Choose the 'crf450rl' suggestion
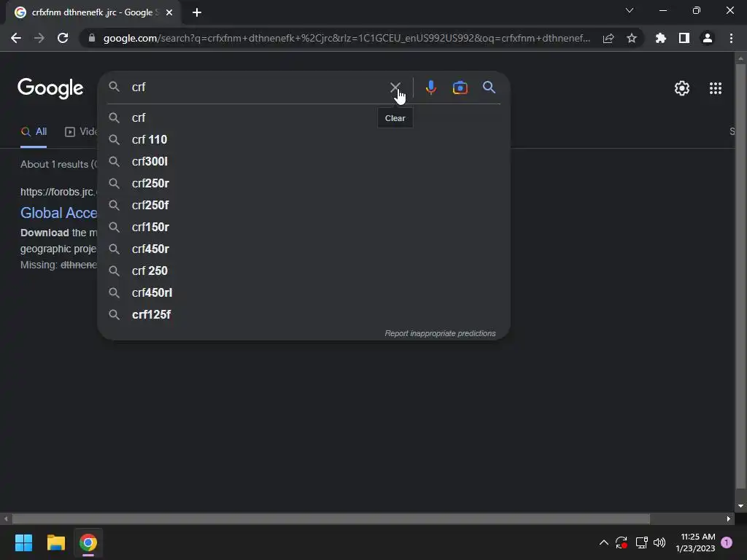747x560 pixels. pos(303,293)
